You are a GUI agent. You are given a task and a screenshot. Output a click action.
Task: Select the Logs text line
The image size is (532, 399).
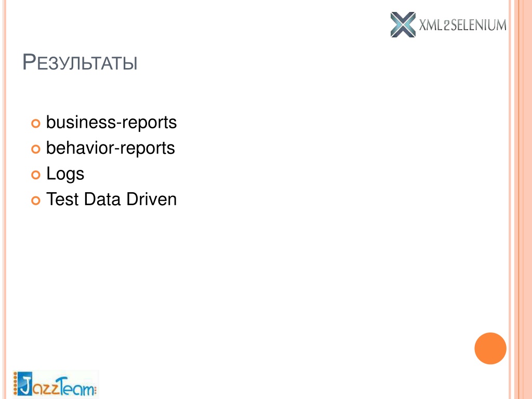click(x=65, y=175)
